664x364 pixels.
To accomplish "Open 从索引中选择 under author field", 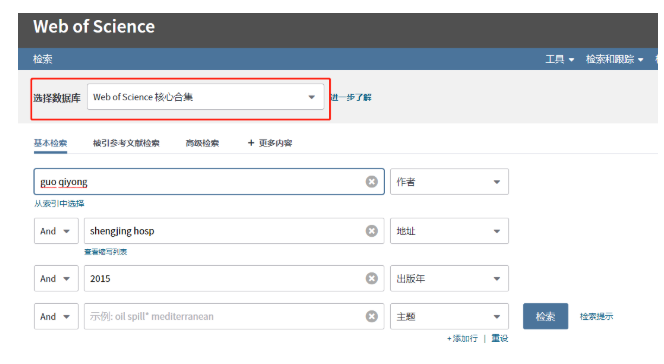I will 59,204.
